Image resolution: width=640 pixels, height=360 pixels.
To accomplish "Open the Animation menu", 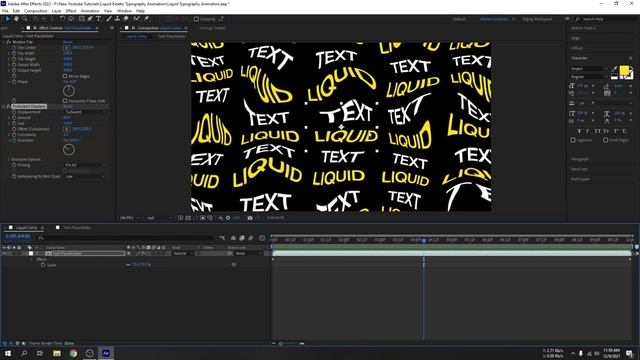I will pyautogui.click(x=90, y=11).
